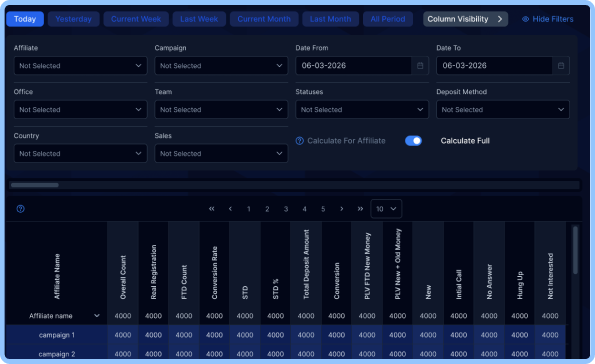Go to page 5
Screen dimensions: 595x364
pyautogui.click(x=323, y=209)
